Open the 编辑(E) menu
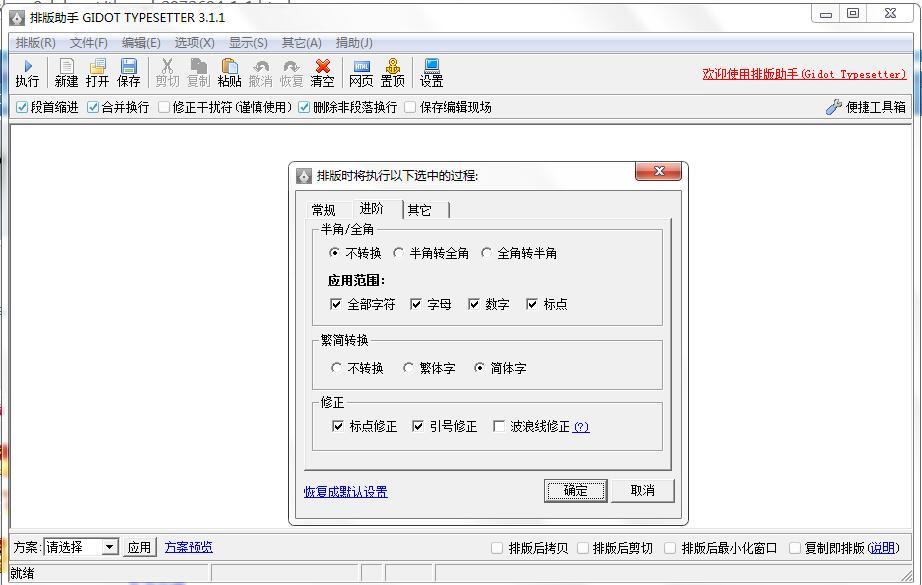Image resolution: width=922 pixels, height=585 pixels. pyautogui.click(x=141, y=43)
